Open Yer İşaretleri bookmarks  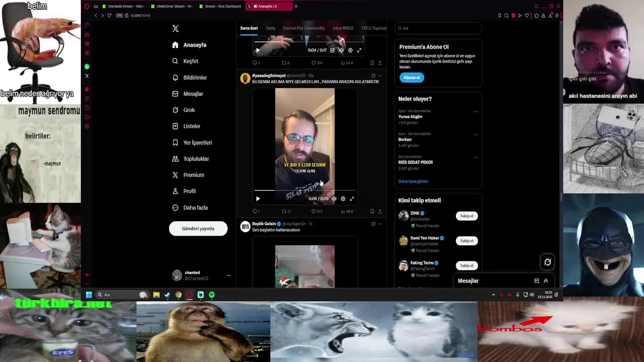click(x=192, y=143)
